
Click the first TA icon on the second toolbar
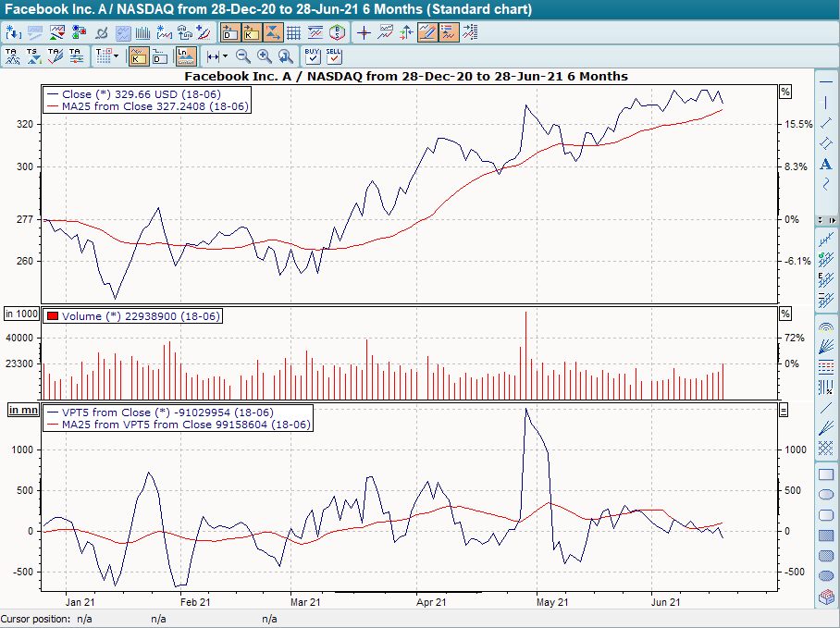[x=12, y=55]
